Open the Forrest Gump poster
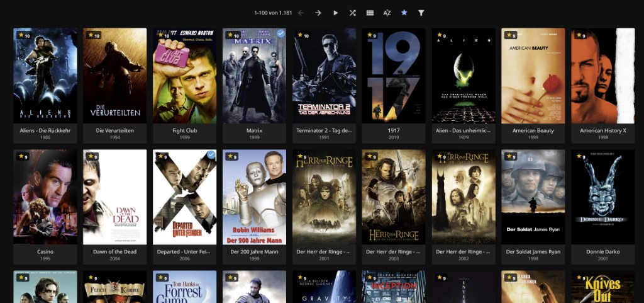This screenshot has width=644, height=303. click(x=185, y=287)
